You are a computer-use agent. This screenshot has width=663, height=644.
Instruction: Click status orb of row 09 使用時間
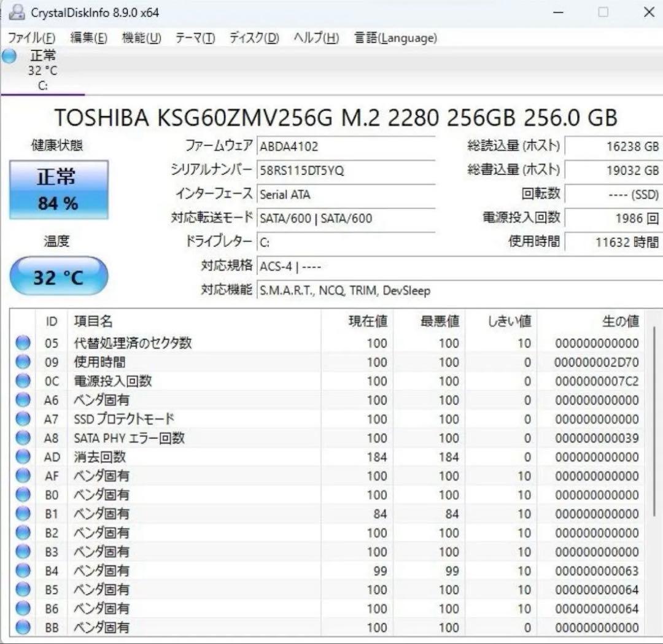[x=23, y=362]
